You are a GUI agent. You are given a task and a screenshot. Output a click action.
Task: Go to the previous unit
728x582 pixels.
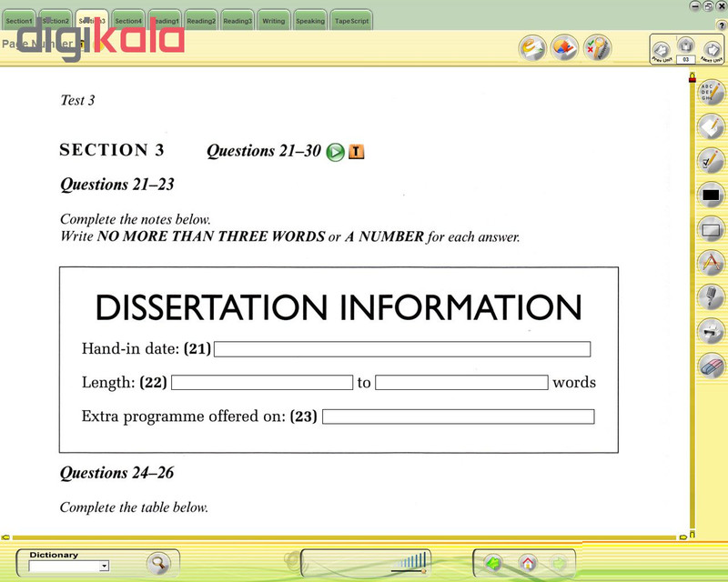coord(662,51)
